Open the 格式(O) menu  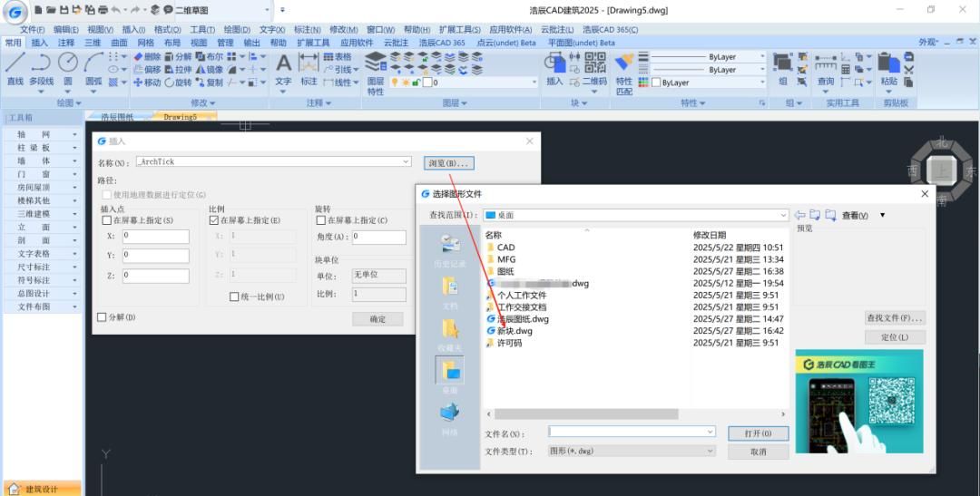(167, 30)
